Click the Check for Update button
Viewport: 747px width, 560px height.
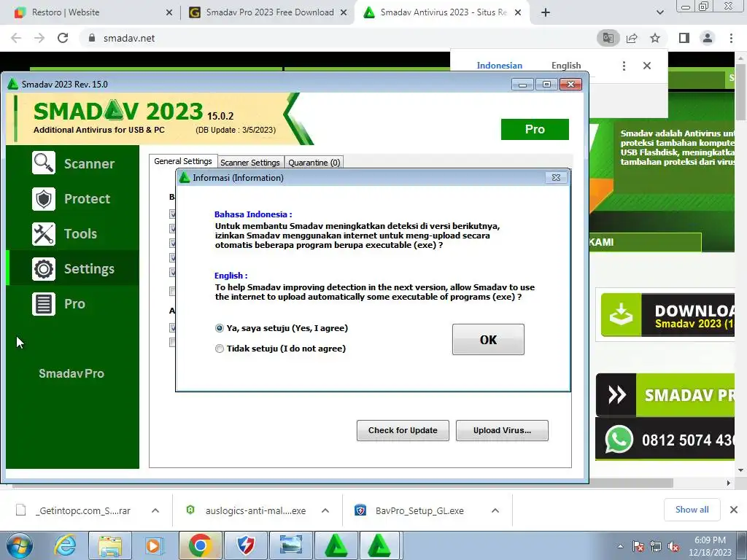tap(403, 430)
